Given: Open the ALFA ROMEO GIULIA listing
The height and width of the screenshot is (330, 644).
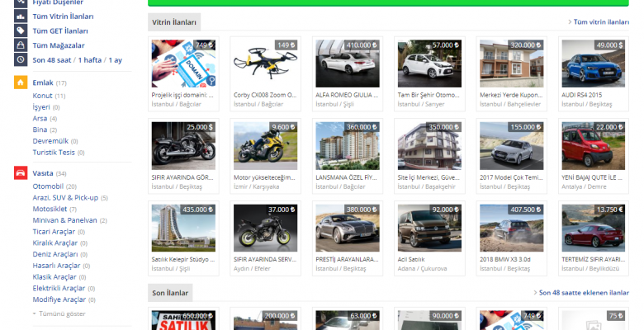Looking at the screenshot, I should pos(348,74).
